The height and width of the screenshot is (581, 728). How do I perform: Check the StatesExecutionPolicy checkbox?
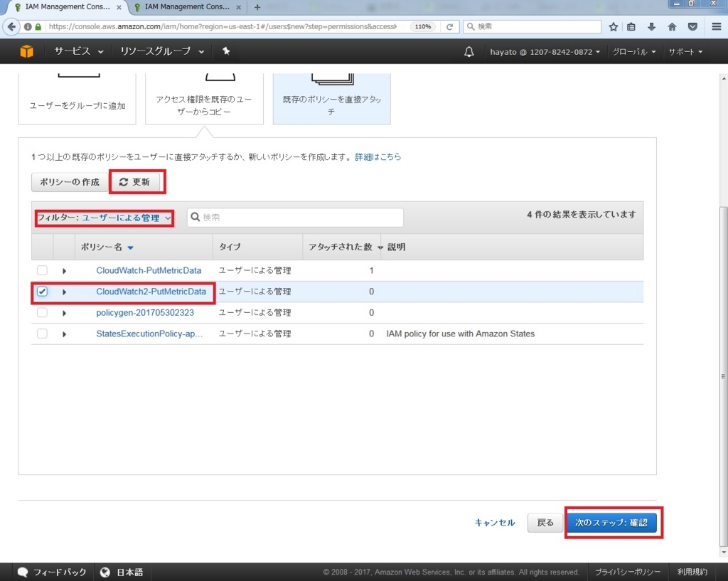(x=42, y=334)
